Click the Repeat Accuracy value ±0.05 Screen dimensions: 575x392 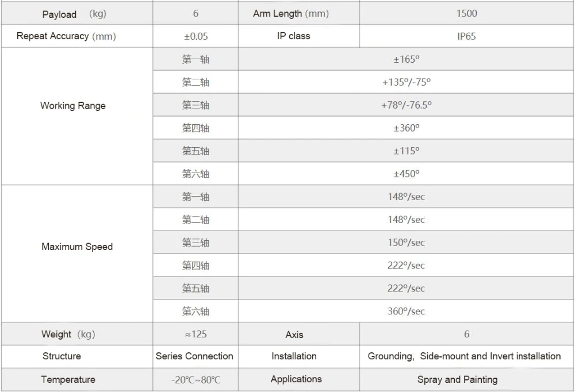[195, 36]
